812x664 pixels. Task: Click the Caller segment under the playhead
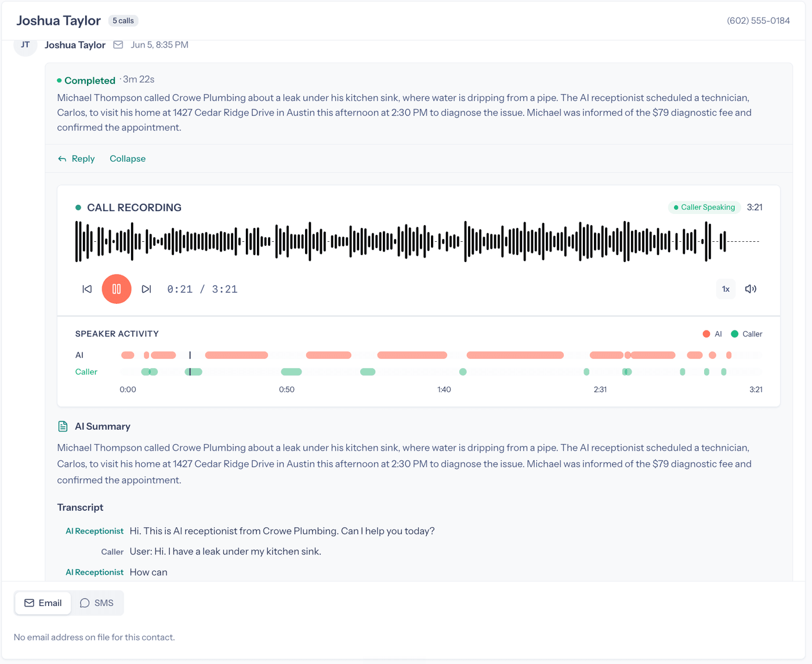click(193, 372)
